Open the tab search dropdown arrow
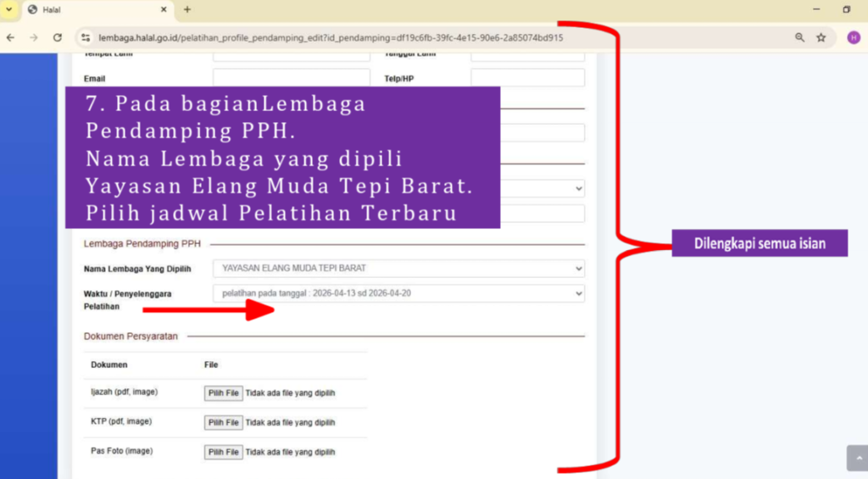This screenshot has width=868, height=479. pyautogui.click(x=9, y=9)
